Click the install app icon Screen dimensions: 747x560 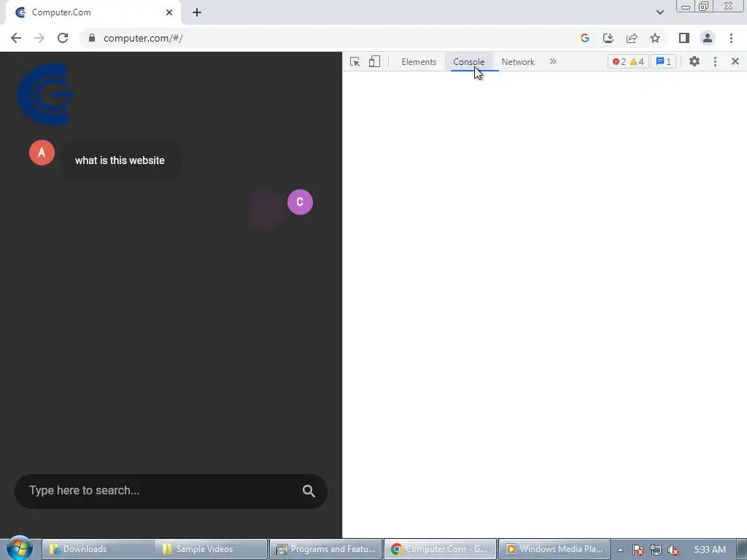(608, 38)
